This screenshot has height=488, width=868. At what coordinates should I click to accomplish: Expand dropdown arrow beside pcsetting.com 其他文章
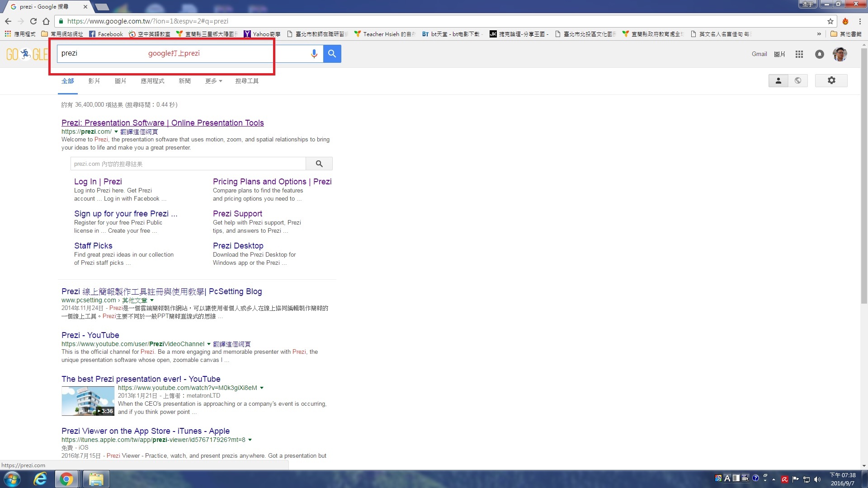(x=152, y=300)
